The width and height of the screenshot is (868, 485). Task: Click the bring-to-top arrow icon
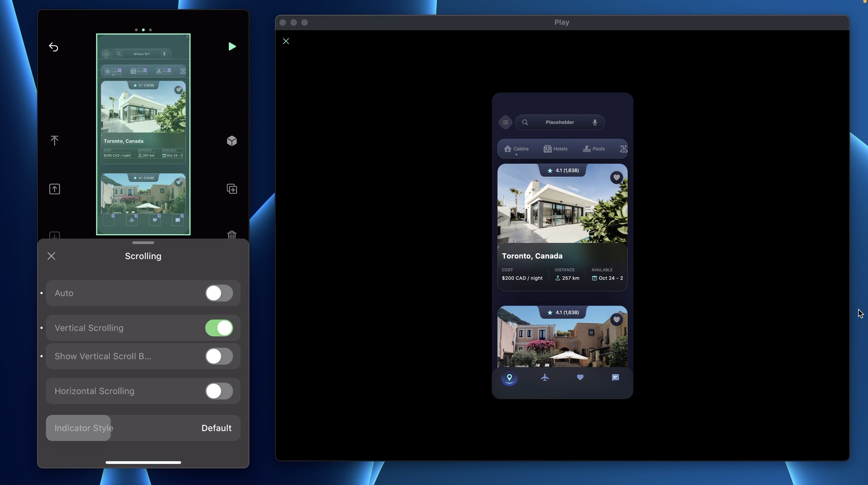click(x=54, y=141)
